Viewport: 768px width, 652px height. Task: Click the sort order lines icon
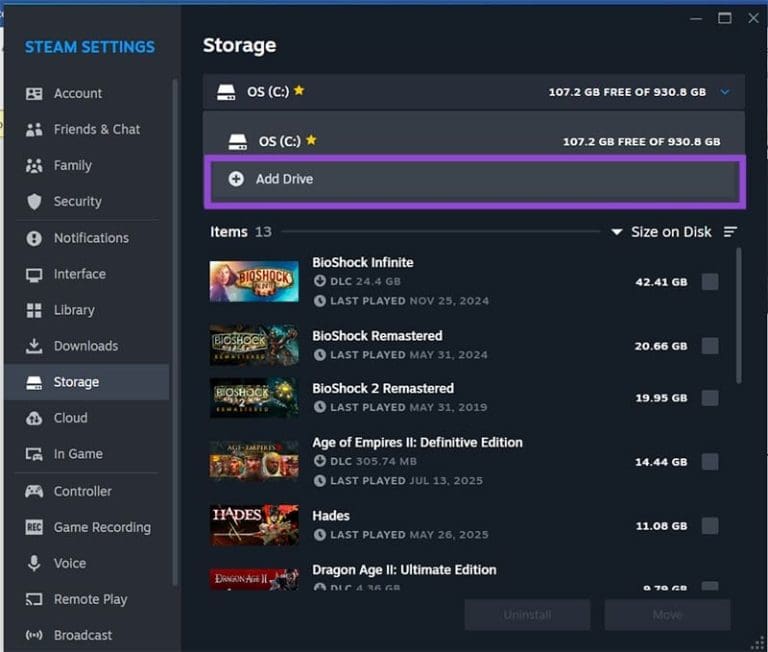(730, 232)
